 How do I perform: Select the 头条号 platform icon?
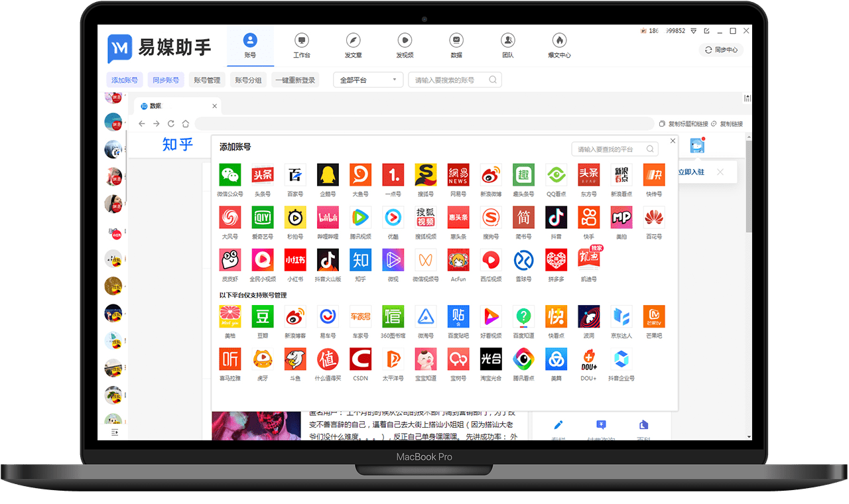[x=263, y=175]
